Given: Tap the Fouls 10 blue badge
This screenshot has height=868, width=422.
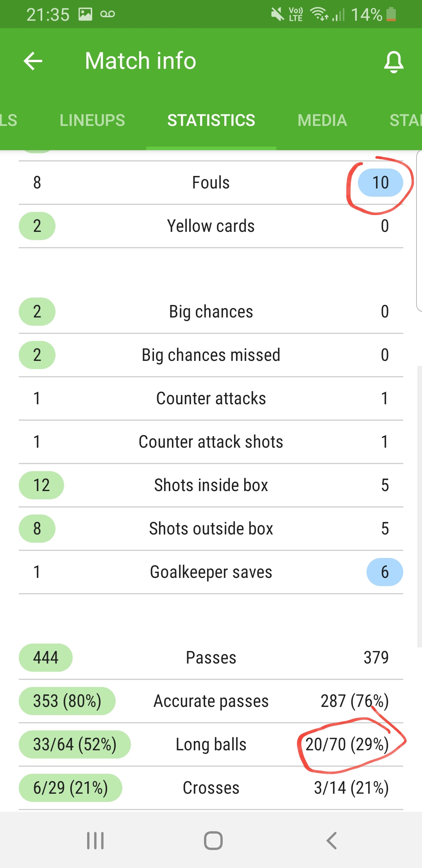Looking at the screenshot, I should 381,183.
